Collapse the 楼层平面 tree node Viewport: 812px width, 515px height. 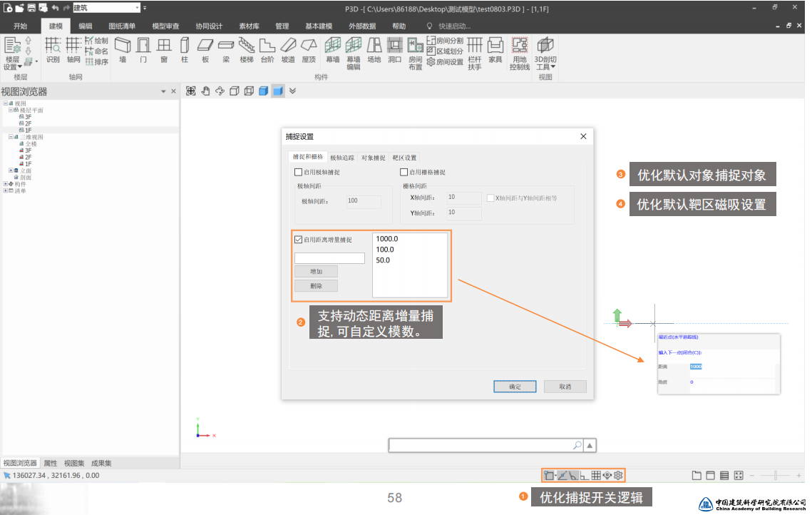coord(11,111)
